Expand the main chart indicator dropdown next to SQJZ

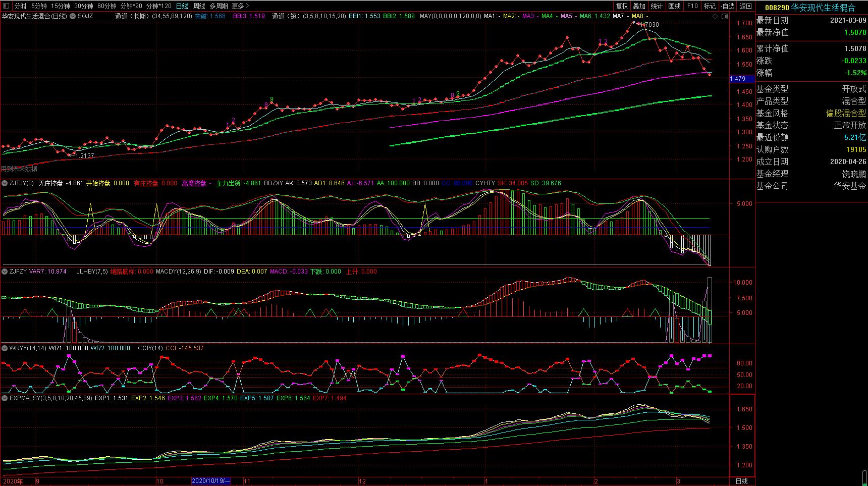point(73,16)
